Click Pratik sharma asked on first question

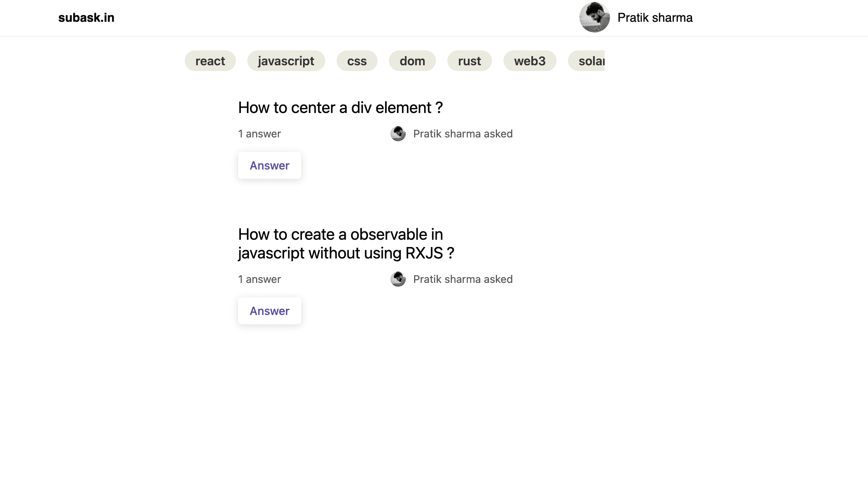[x=463, y=134]
